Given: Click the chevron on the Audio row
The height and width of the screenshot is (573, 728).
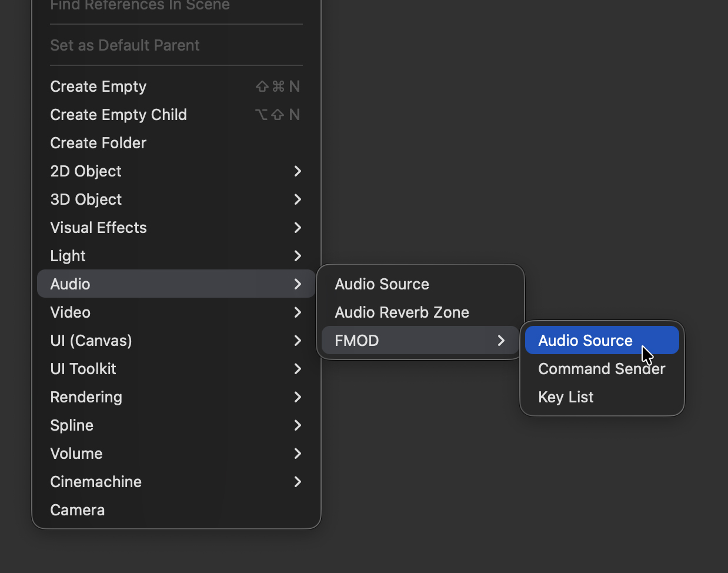Looking at the screenshot, I should (x=298, y=284).
